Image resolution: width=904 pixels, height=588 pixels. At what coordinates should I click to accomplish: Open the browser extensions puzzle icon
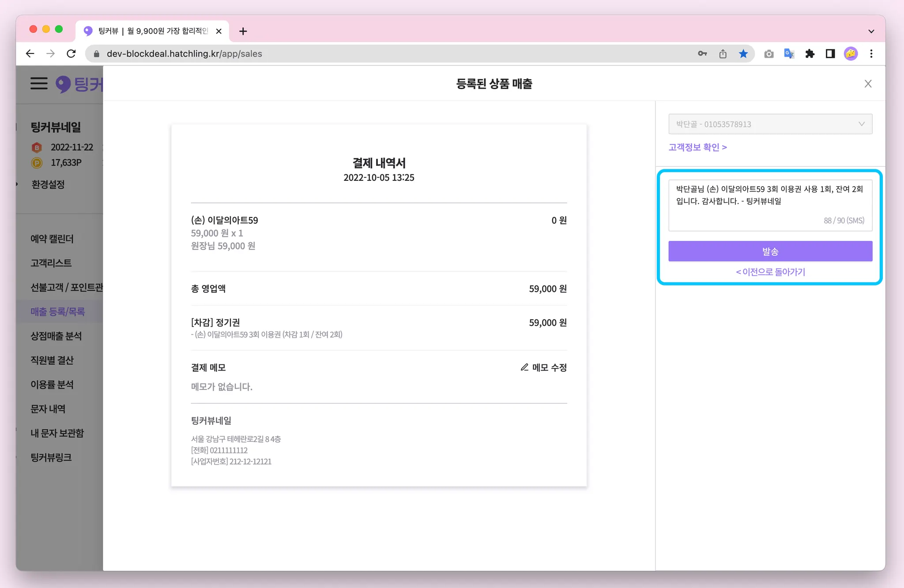[x=810, y=54]
